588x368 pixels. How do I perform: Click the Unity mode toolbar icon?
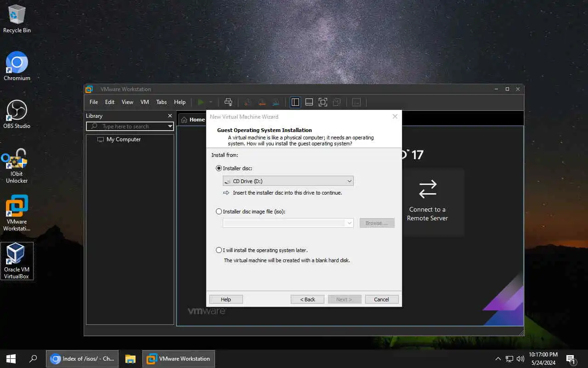tap(337, 102)
